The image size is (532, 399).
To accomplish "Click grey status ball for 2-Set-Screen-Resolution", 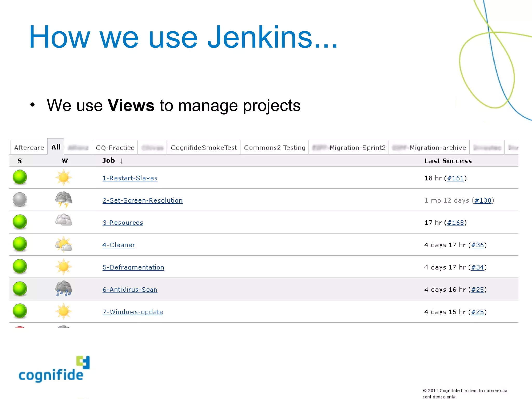I will 20,199.
